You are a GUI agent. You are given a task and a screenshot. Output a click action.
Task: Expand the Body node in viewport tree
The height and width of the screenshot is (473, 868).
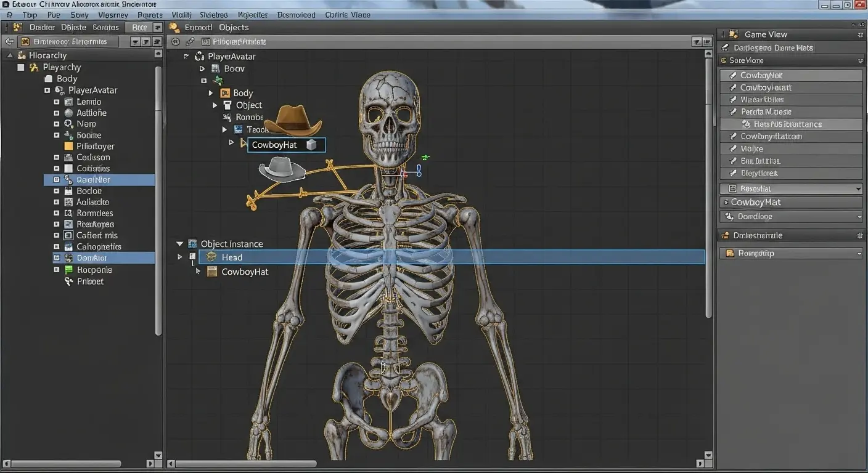[x=211, y=93]
